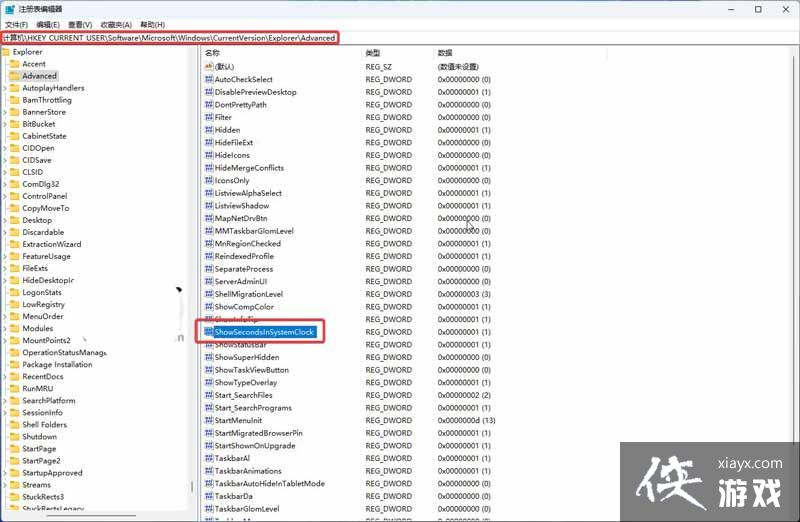Image resolution: width=800 pixels, height=522 pixels.
Task: Expand the BannerStore tree node
Action: click(x=5, y=112)
